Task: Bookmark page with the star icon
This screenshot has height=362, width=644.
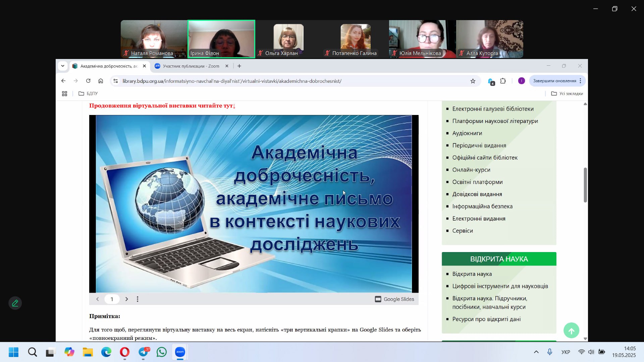Action: pos(473,81)
